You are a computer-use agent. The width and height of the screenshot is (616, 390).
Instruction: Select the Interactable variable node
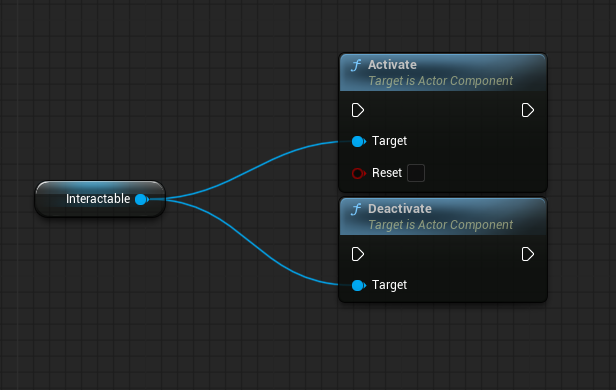(100, 199)
